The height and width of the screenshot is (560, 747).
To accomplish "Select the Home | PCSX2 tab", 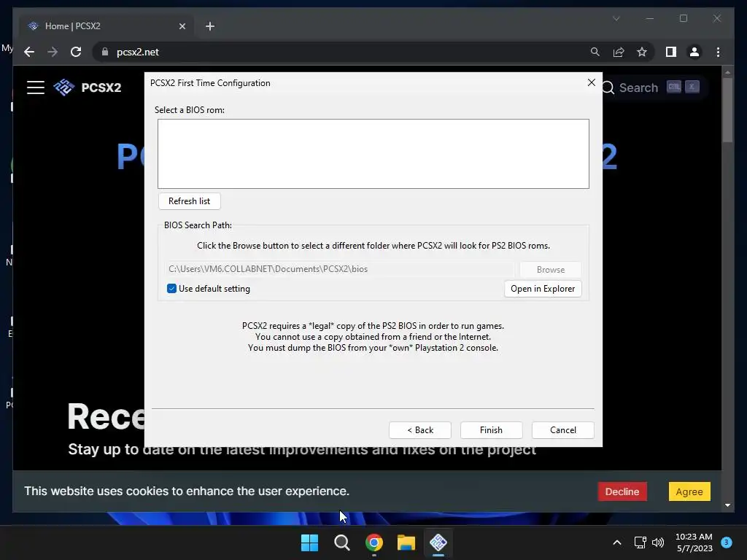I will click(107, 26).
